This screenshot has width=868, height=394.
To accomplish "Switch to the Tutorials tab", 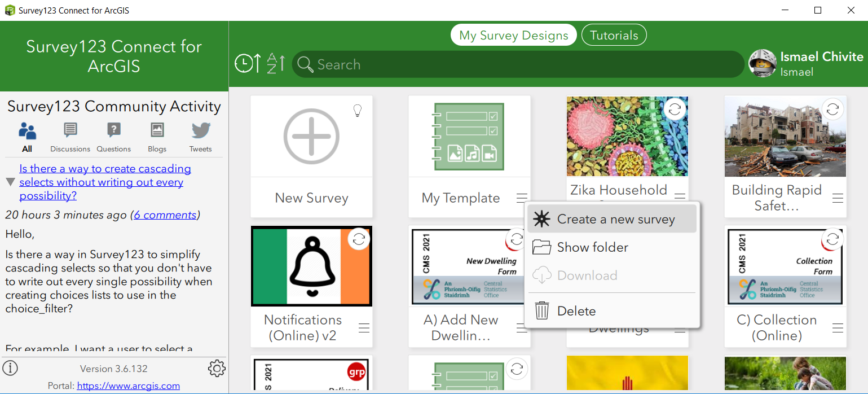I will 614,34.
